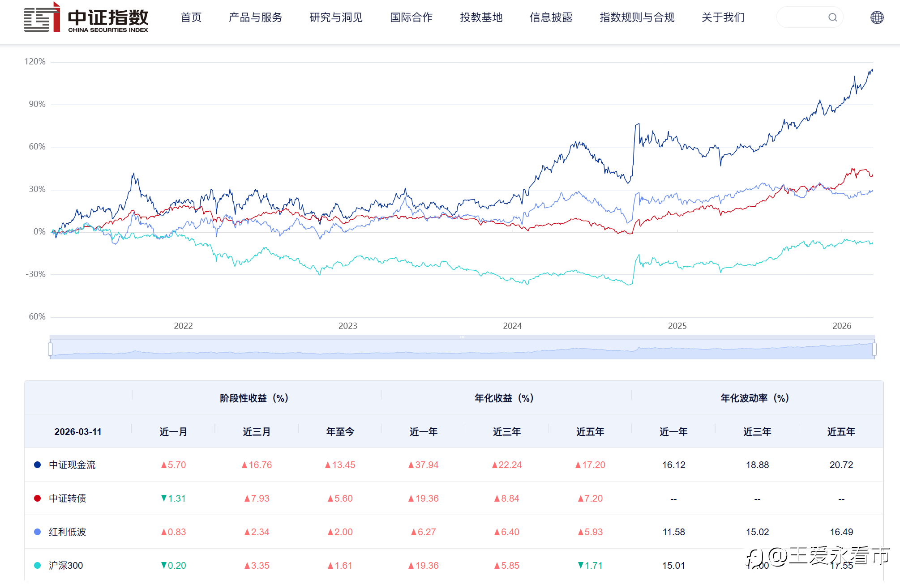Click the globe language icon

click(x=877, y=17)
